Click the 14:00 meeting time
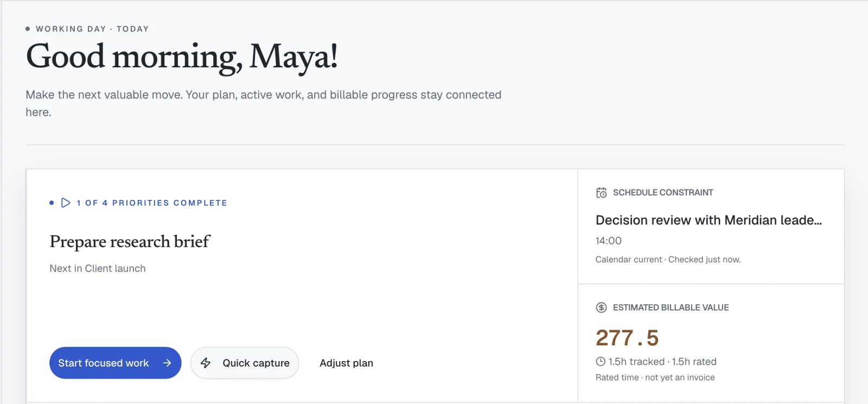The image size is (868, 404). 609,241
